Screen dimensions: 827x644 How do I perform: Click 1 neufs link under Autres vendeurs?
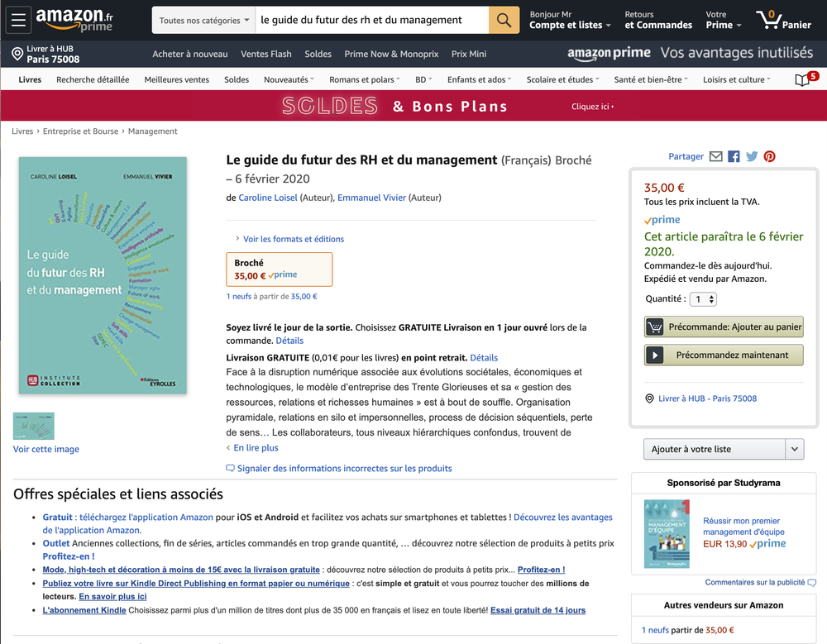click(655, 630)
